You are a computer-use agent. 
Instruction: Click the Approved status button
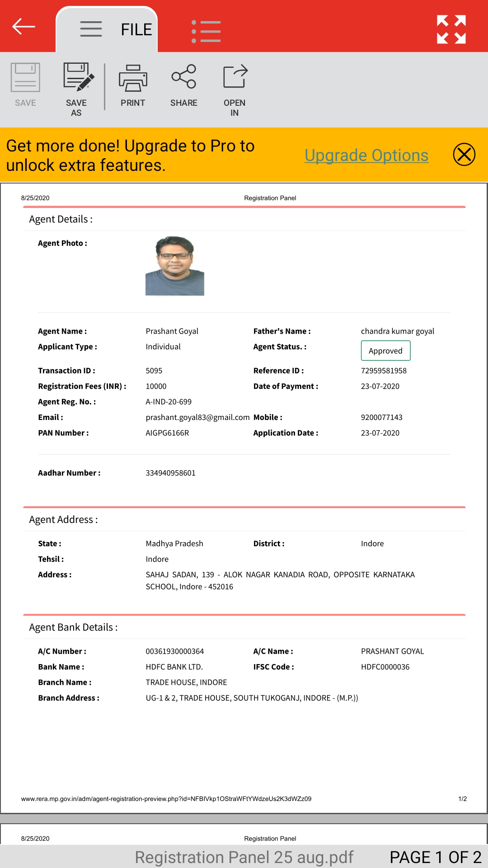[385, 351]
